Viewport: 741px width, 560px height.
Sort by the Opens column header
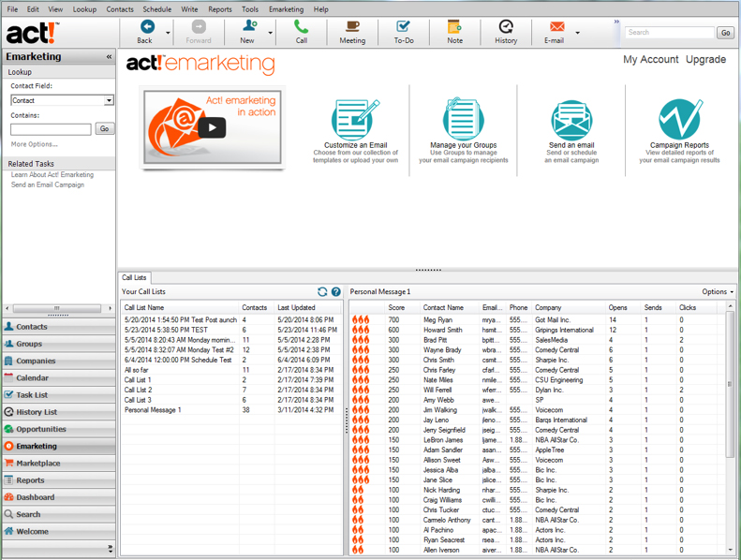tap(617, 307)
